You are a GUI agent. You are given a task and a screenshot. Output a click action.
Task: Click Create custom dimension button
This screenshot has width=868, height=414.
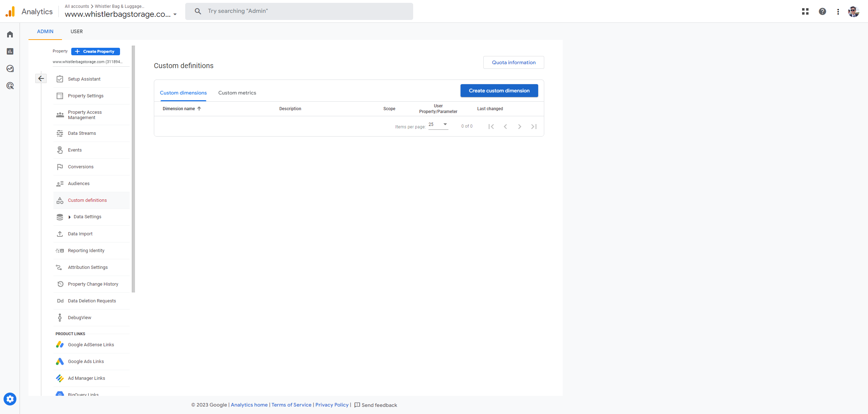(x=499, y=91)
